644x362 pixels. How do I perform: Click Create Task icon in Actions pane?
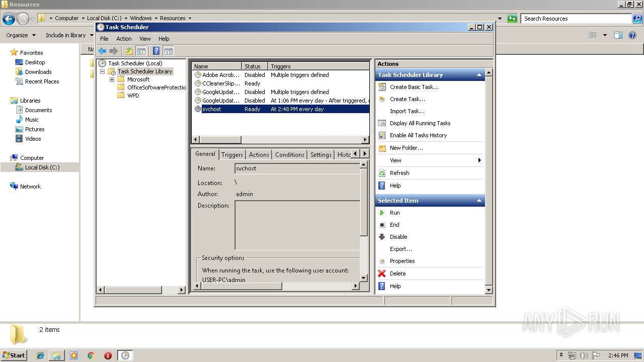(x=382, y=99)
